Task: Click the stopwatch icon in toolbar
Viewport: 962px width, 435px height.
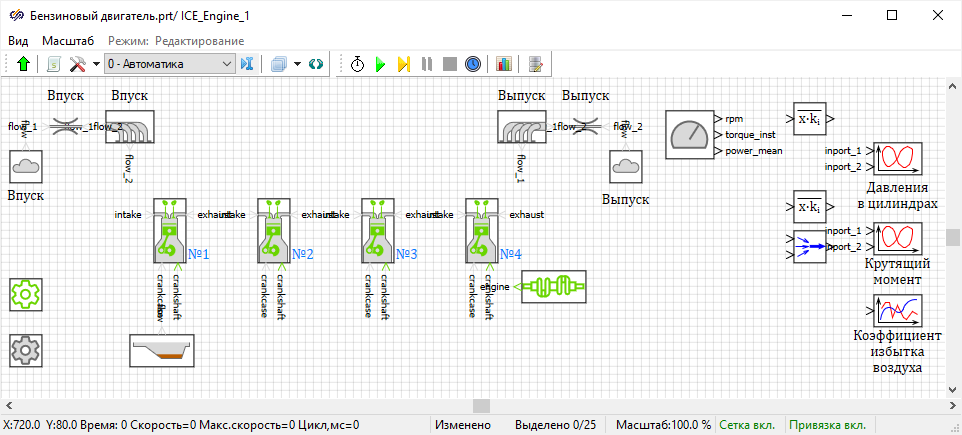Action: tap(357, 64)
